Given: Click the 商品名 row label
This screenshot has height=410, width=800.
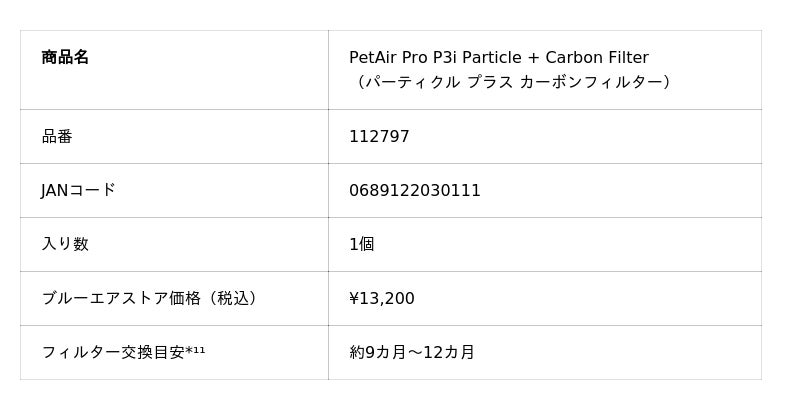Looking at the screenshot, I should [x=65, y=58].
